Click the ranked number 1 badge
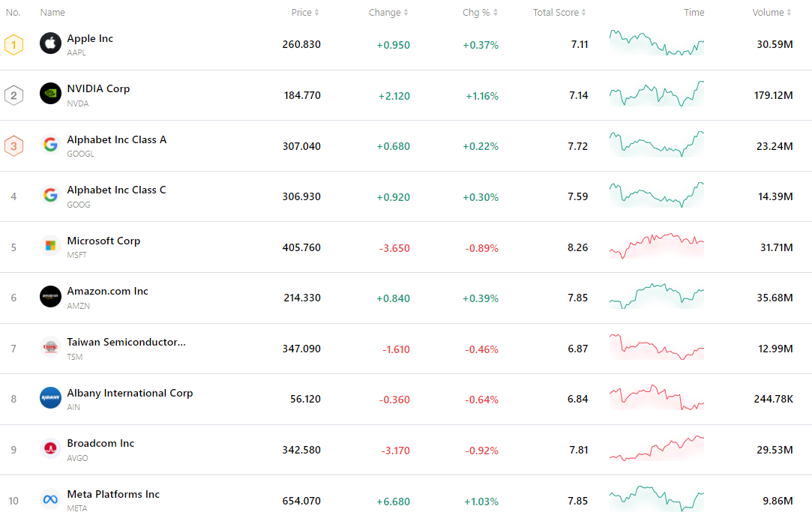The height and width of the screenshot is (518, 812). [x=13, y=44]
